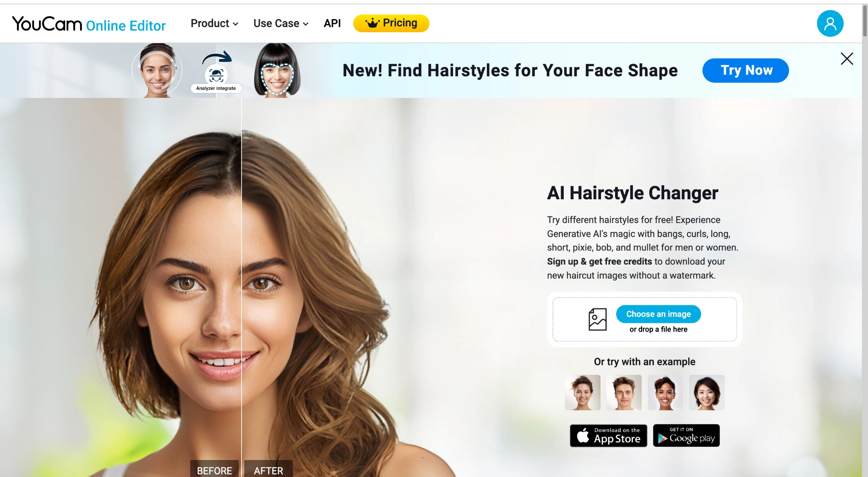This screenshot has width=868, height=477.
Task: Expand the Use Case dropdown menu
Action: [281, 23]
